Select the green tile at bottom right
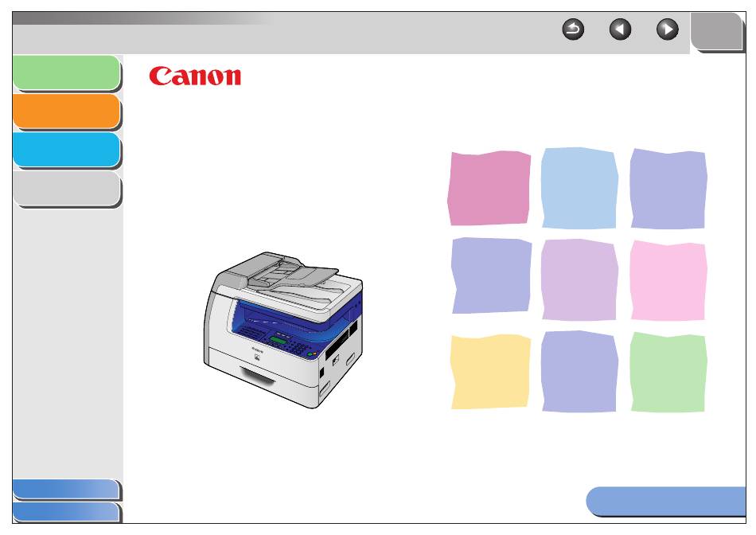This screenshot has width=756, height=535. pyautogui.click(x=668, y=372)
